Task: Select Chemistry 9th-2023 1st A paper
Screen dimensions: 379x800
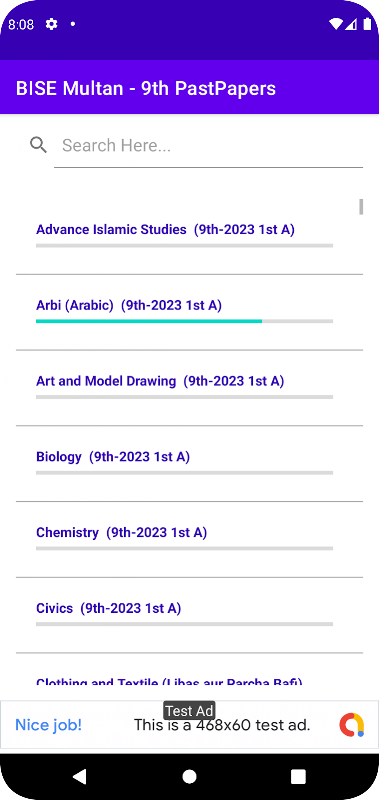Action: click(189, 539)
